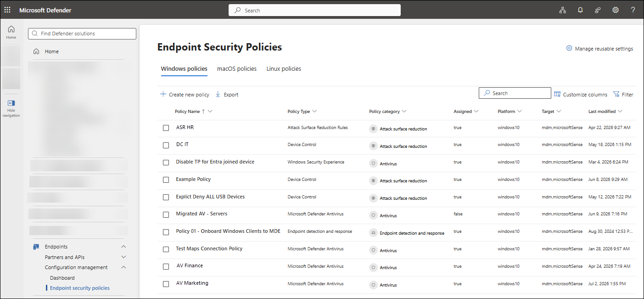Screen dimensions: 644x299
Task: Click the Customize columns table icon
Action: [557, 94]
